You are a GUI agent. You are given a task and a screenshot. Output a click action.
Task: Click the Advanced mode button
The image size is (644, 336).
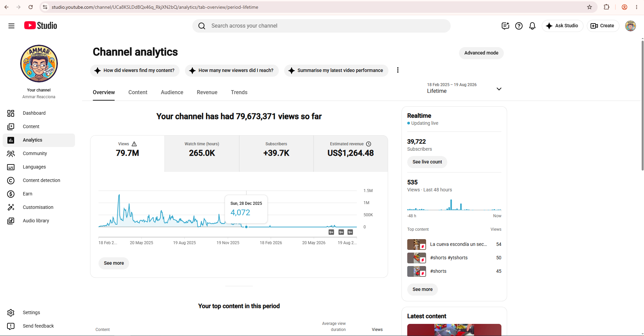pyautogui.click(x=481, y=53)
